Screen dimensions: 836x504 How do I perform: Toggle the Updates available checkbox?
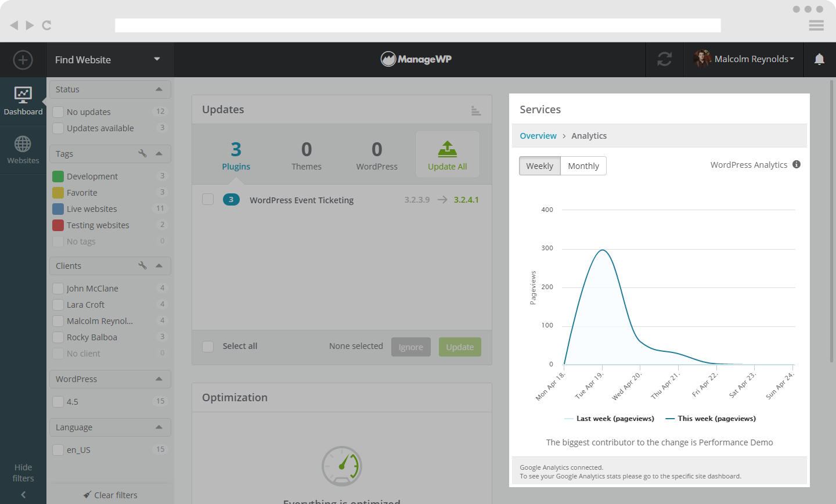click(58, 128)
